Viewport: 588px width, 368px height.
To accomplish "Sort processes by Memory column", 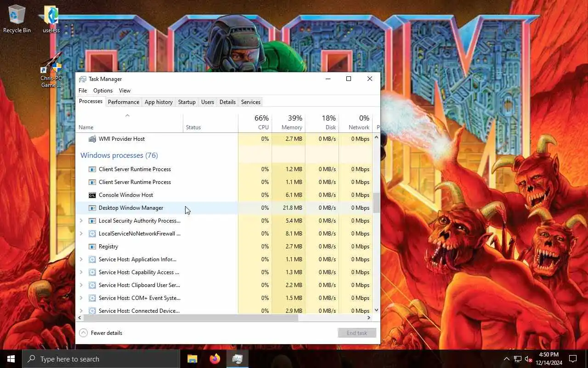I will pyautogui.click(x=288, y=122).
